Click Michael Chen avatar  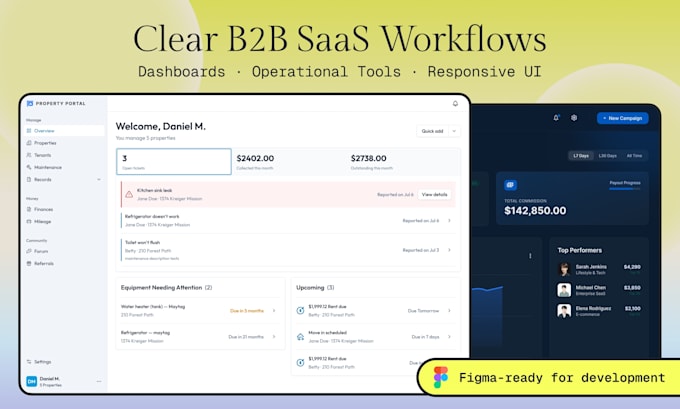564,290
